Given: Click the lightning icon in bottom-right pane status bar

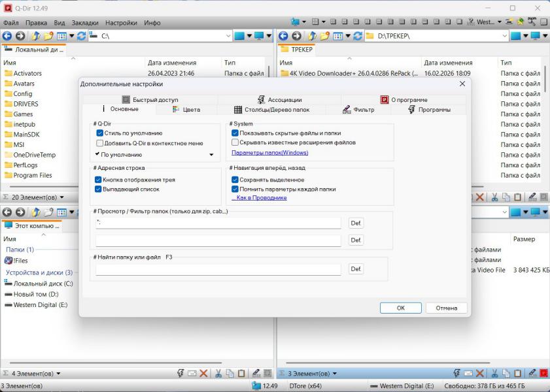Looking at the screenshot, I should point(456,373).
